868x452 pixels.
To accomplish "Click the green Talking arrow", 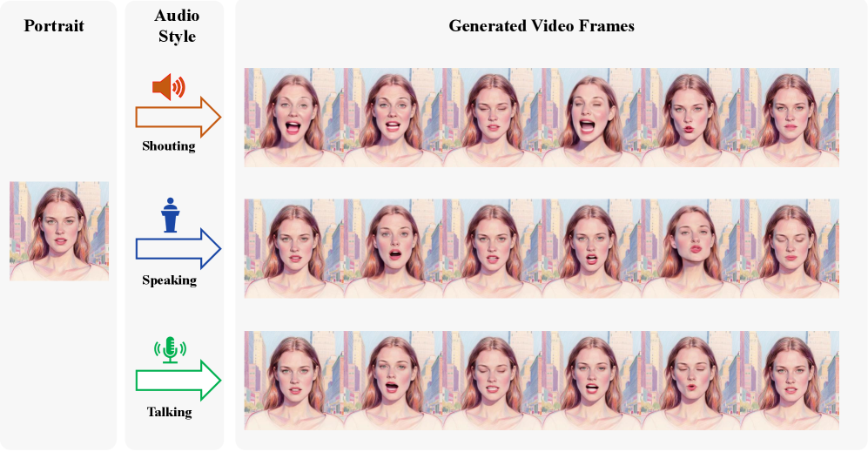I will pyautogui.click(x=178, y=380).
